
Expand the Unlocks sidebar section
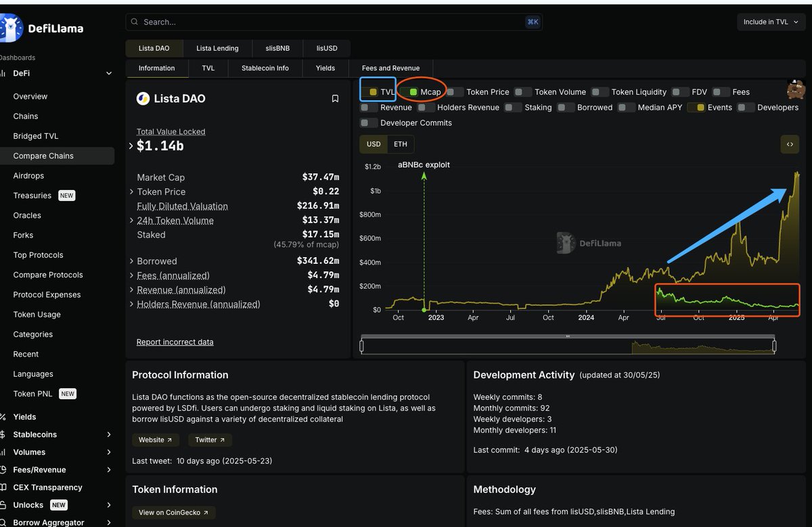tap(109, 505)
